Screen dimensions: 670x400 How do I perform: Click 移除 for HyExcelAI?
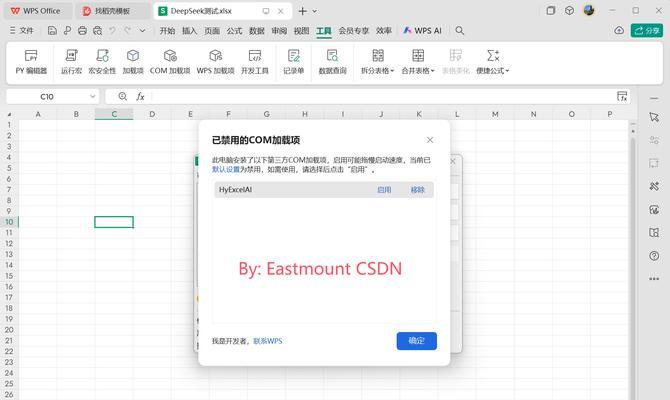click(x=417, y=190)
